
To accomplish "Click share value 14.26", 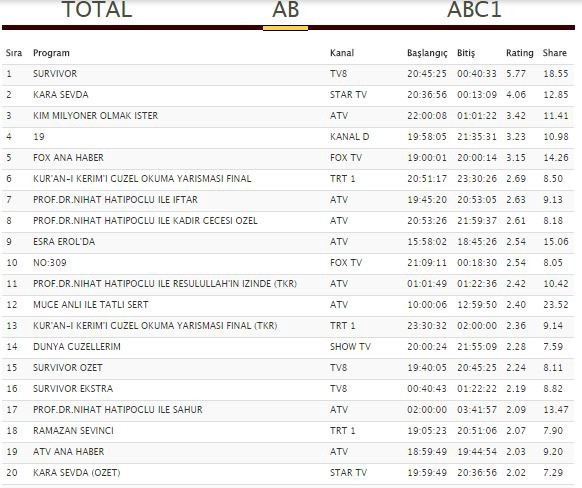I will (x=556, y=157).
